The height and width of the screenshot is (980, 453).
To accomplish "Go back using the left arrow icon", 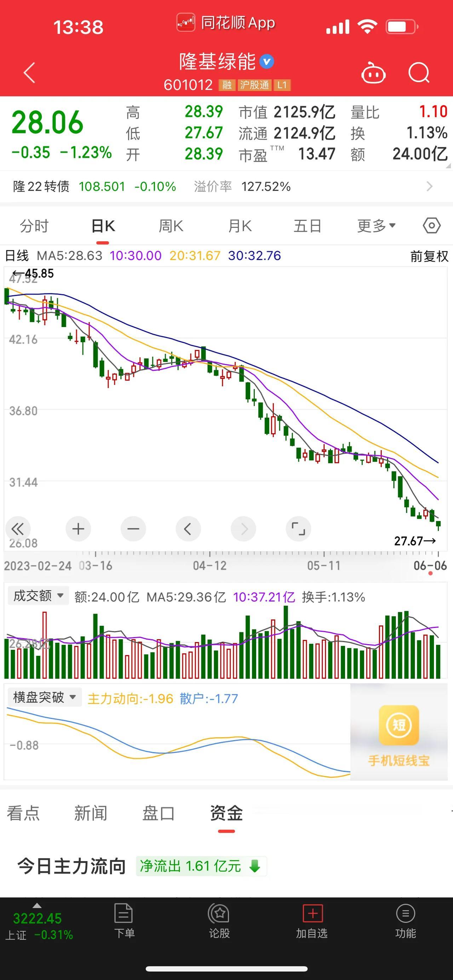I will (29, 72).
